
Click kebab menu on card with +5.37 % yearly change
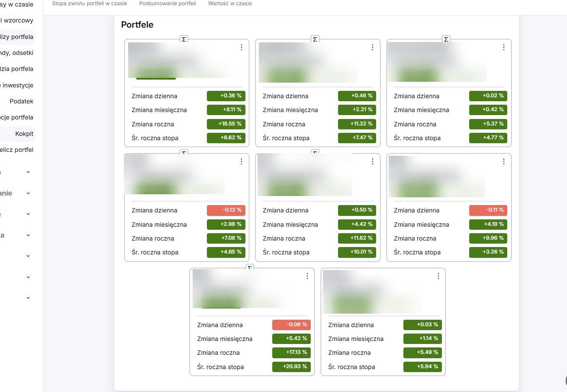504,47
